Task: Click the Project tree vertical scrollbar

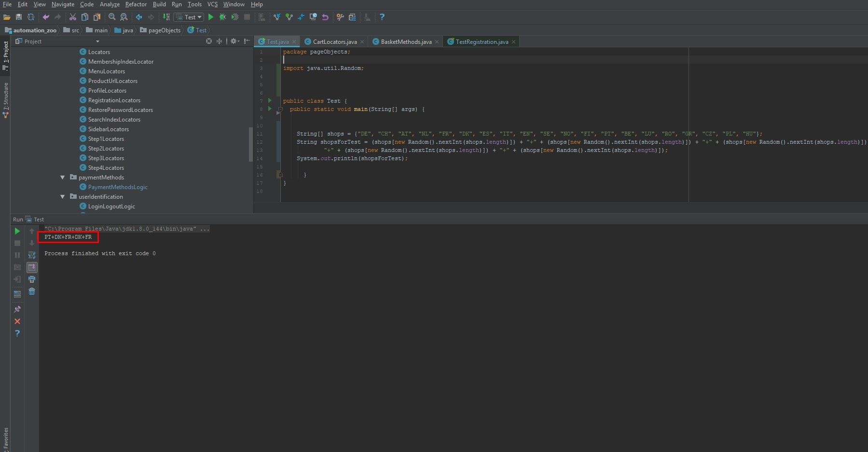Action: click(x=250, y=144)
